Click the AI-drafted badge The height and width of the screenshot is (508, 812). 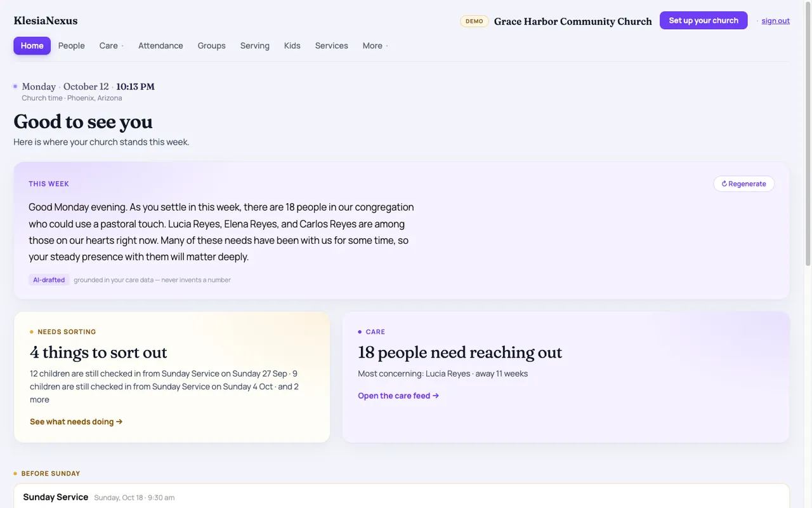(x=49, y=280)
